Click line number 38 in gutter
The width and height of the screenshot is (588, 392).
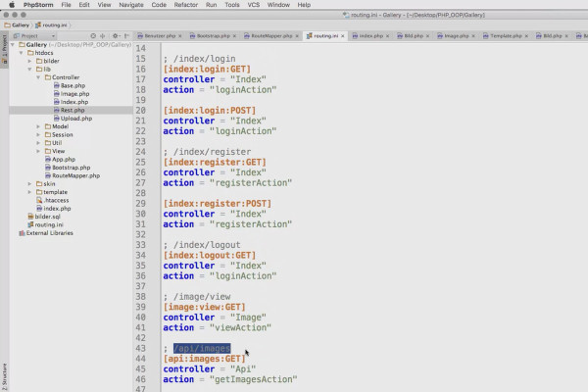140,296
